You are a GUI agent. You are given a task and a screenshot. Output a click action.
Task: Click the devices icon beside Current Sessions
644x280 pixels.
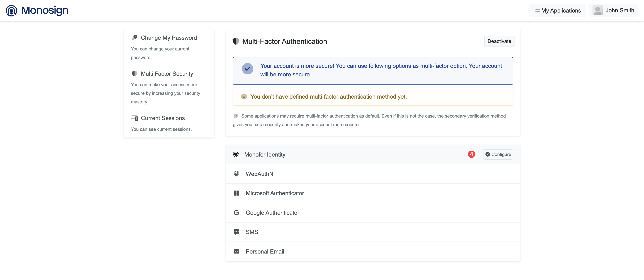click(x=135, y=118)
